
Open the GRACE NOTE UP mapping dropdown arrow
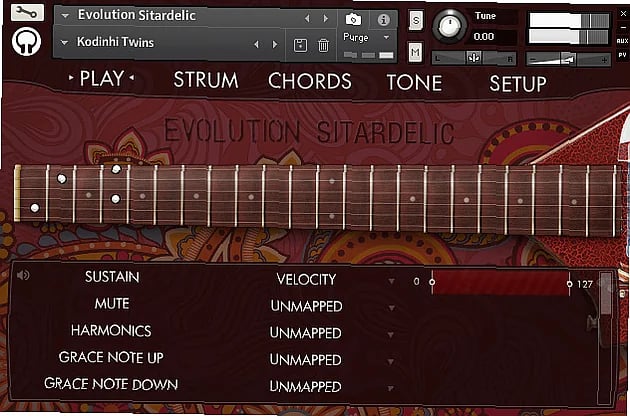click(x=391, y=362)
